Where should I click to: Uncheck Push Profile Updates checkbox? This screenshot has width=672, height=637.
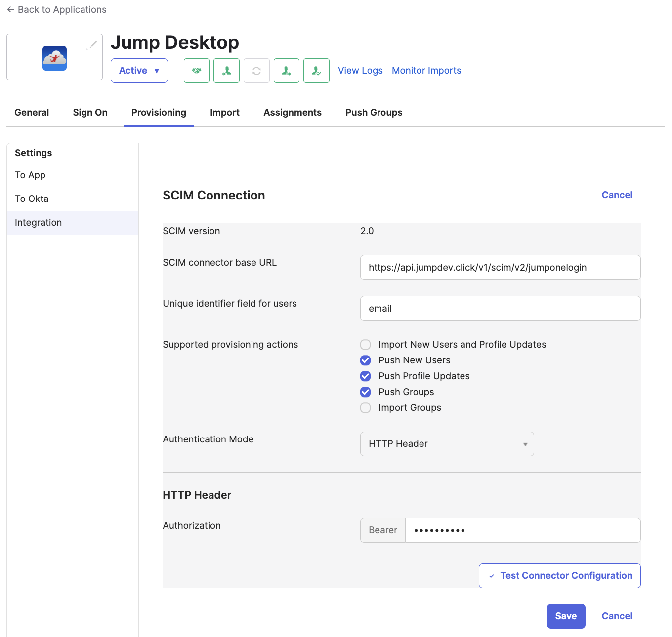pyautogui.click(x=366, y=376)
